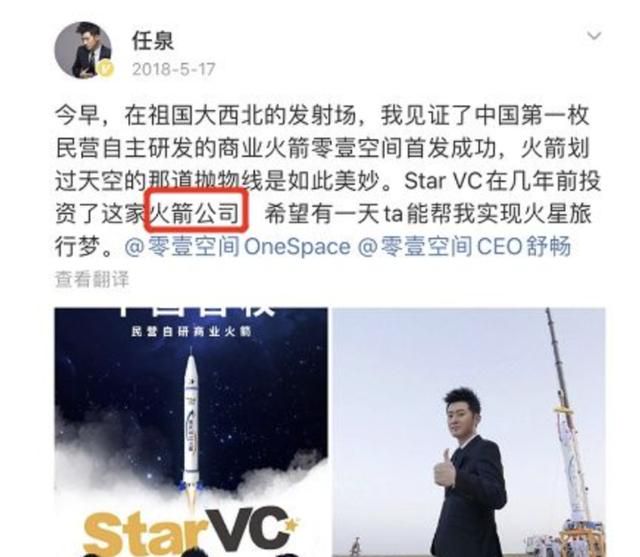
Task: Open the Star VC rocket poster image
Action: coord(191,432)
